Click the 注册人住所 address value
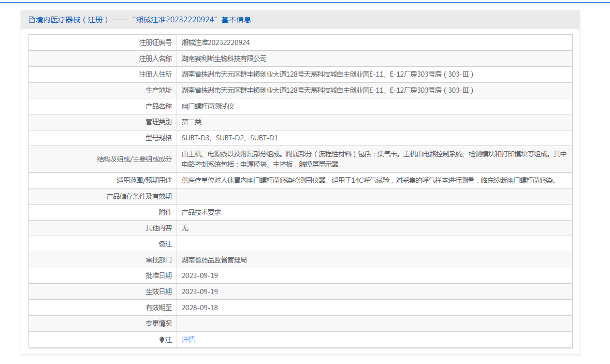610x364 pixels. point(328,74)
